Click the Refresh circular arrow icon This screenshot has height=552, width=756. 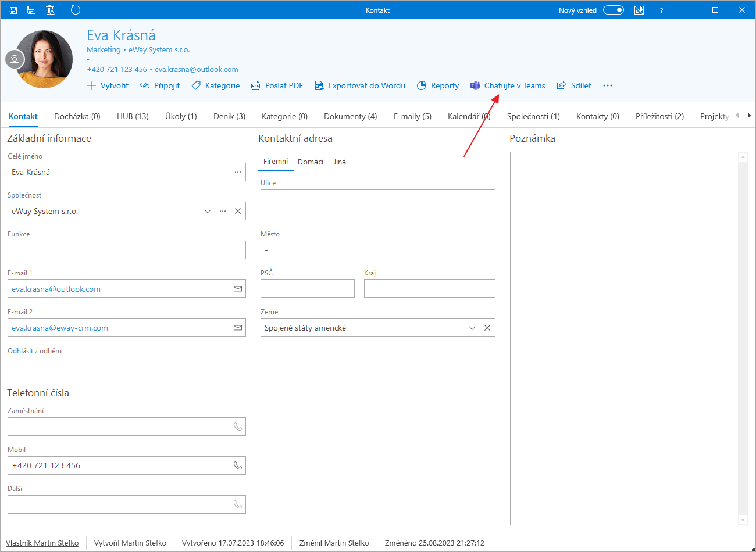pos(75,10)
